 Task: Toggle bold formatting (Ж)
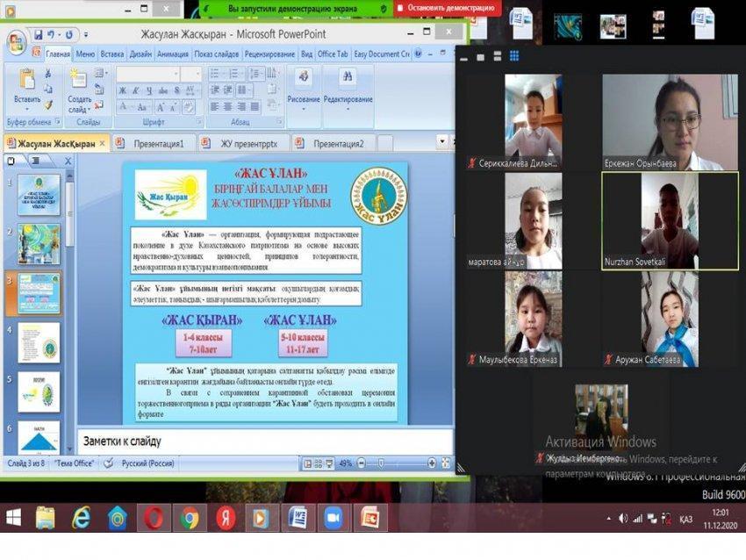(x=123, y=90)
